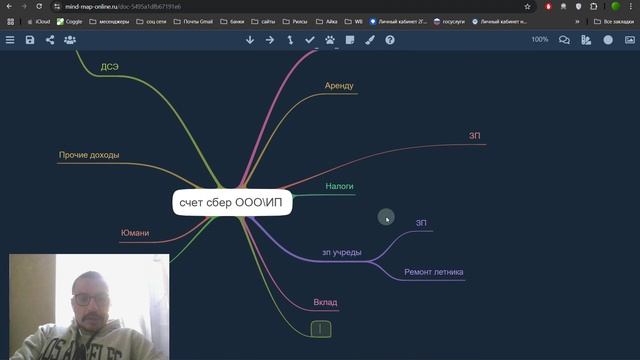Click the webcam video overlay
Screen dimensions: 640x360
click(x=89, y=307)
